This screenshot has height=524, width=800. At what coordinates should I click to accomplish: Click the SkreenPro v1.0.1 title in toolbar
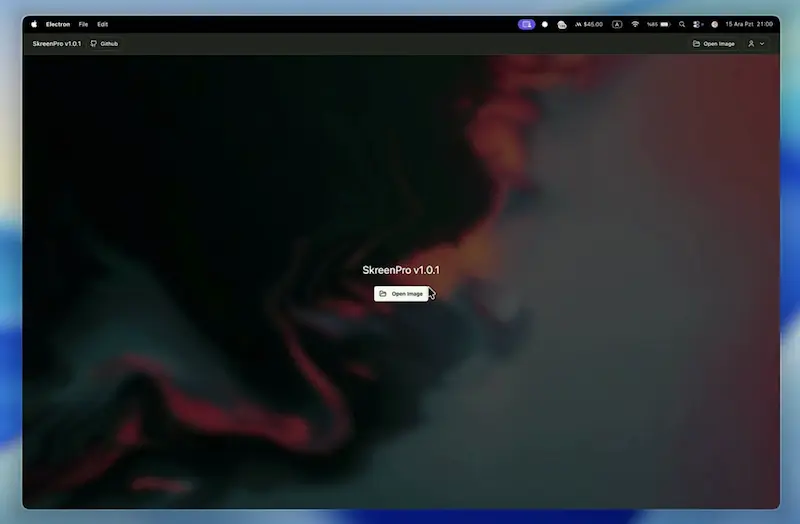click(x=56, y=44)
